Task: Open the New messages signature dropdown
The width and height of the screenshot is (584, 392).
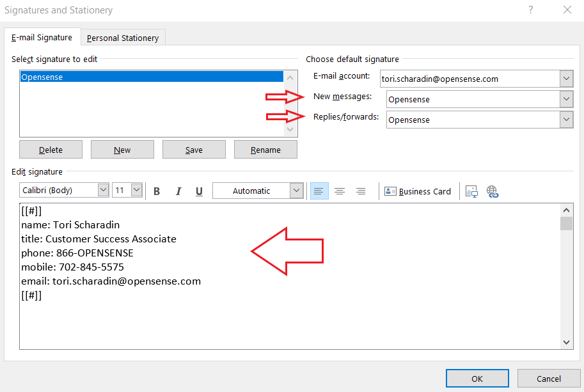Action: [x=566, y=99]
